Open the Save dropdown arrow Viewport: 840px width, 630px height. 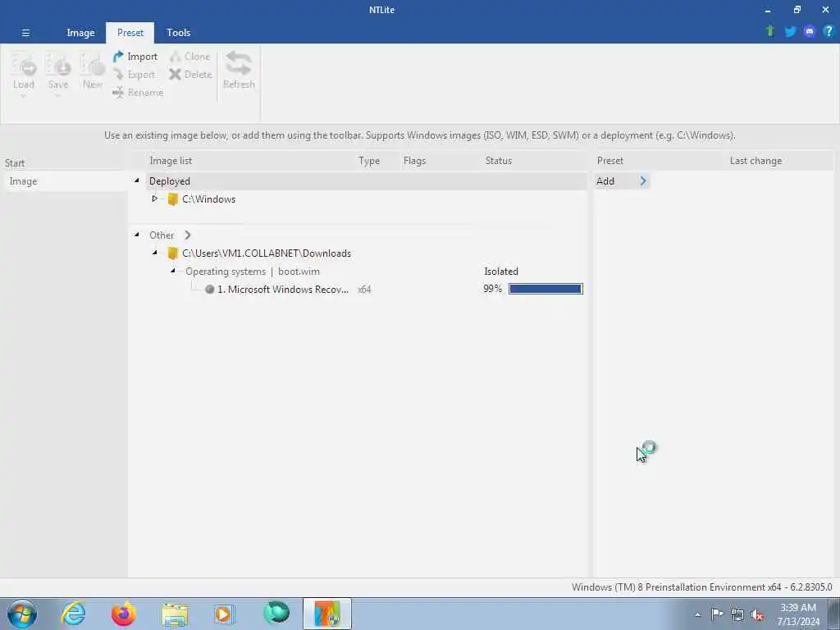click(x=58, y=97)
